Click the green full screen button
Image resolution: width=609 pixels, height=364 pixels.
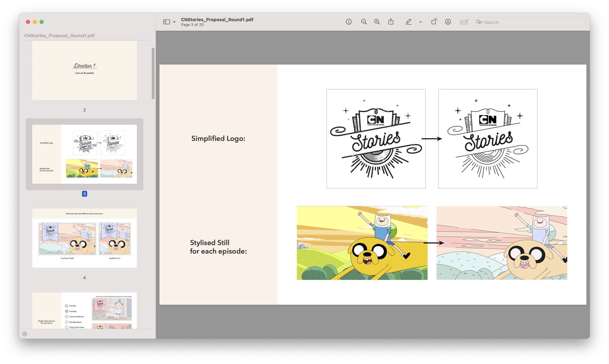pos(42,22)
